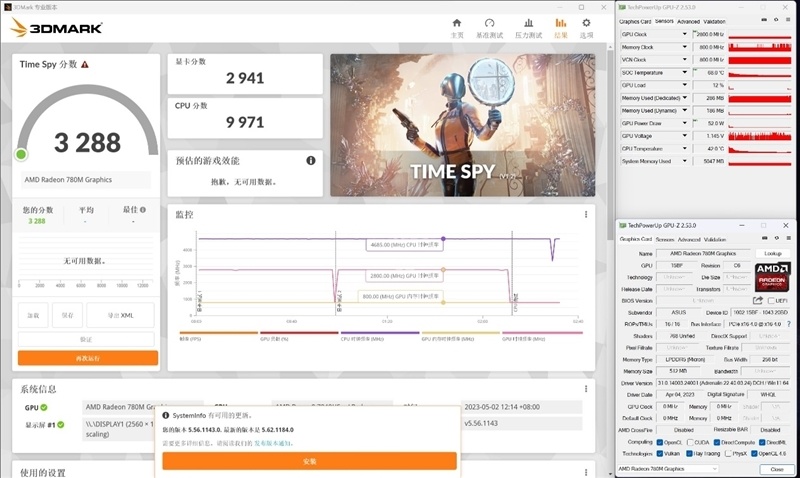
Task: Toggle the DirectCompute checkbox
Action: pos(717,442)
